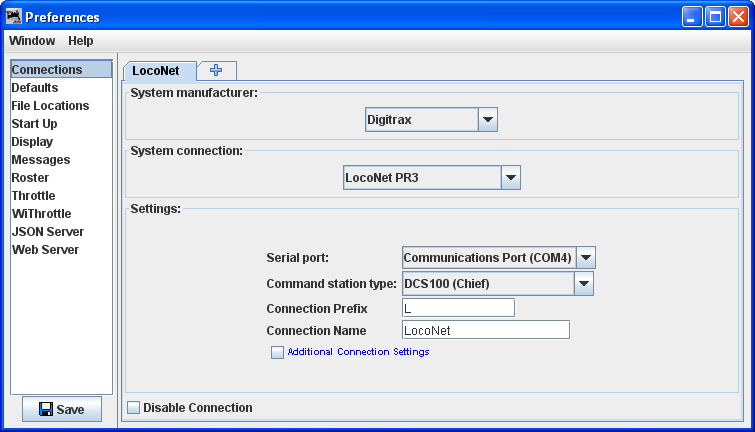Screen dimensions: 755x432
Task: Select File Locations in the sidebar
Action: [x=50, y=106]
